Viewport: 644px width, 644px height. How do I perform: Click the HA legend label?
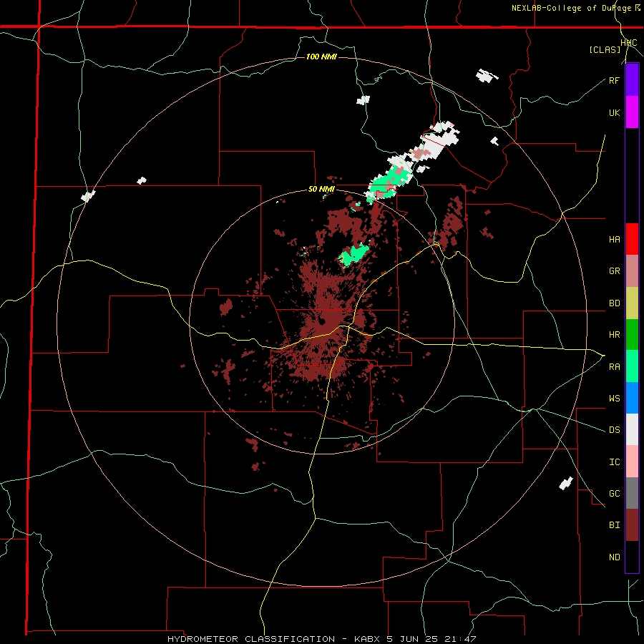pos(615,240)
